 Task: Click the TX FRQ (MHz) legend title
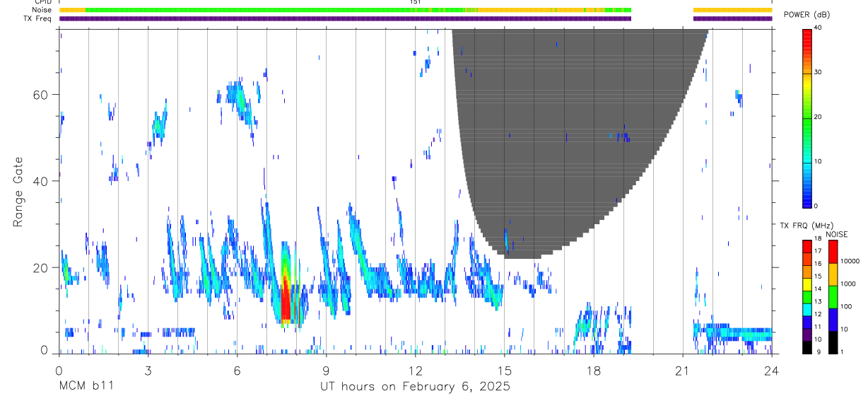[805, 226]
